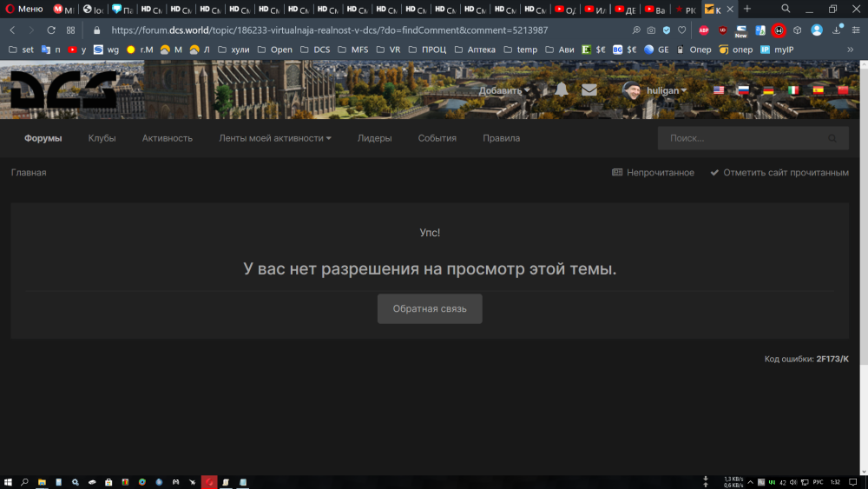Open the downloads arrow icon
The height and width of the screenshot is (489, 868).
[x=837, y=30]
